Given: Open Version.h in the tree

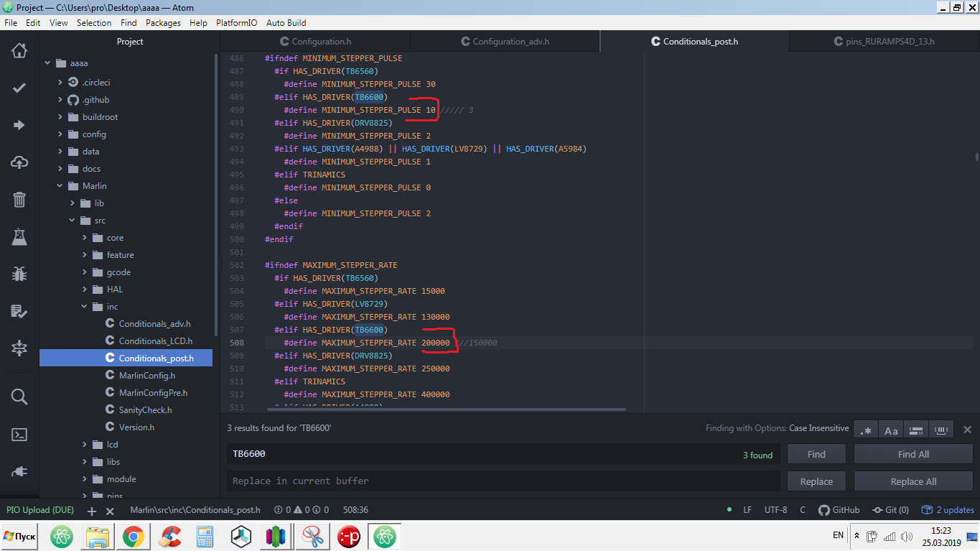Looking at the screenshot, I should click(136, 427).
